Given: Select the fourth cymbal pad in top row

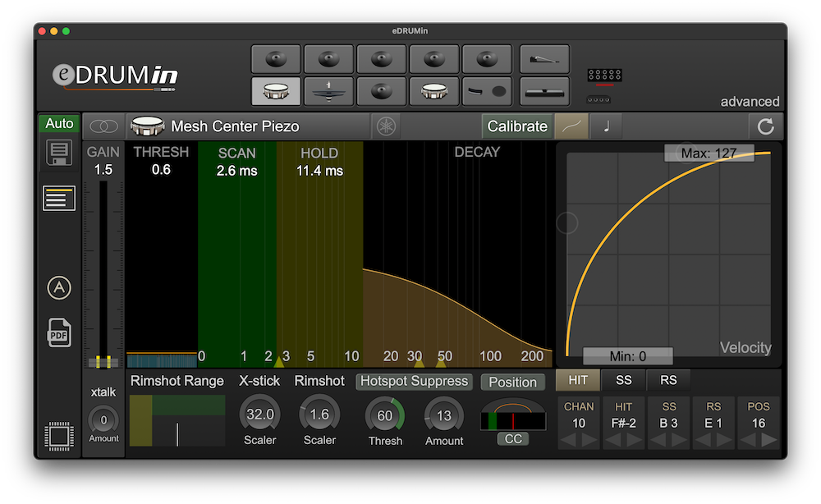Looking at the screenshot, I should click(434, 59).
